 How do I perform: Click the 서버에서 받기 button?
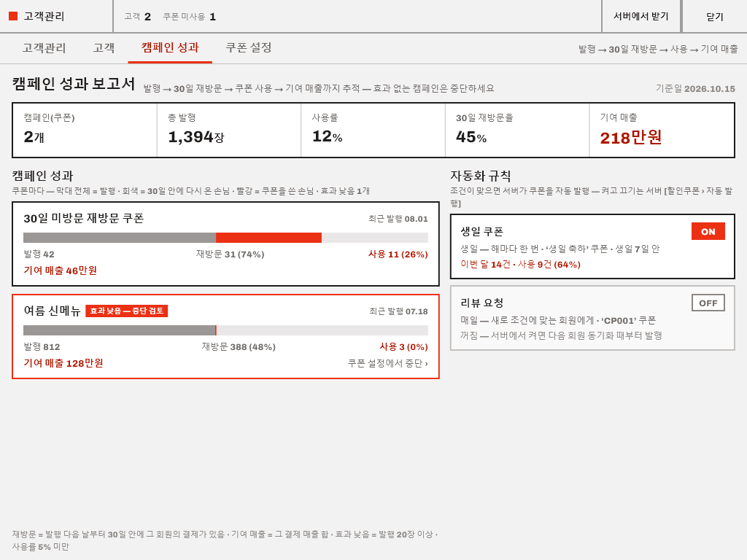point(641,16)
